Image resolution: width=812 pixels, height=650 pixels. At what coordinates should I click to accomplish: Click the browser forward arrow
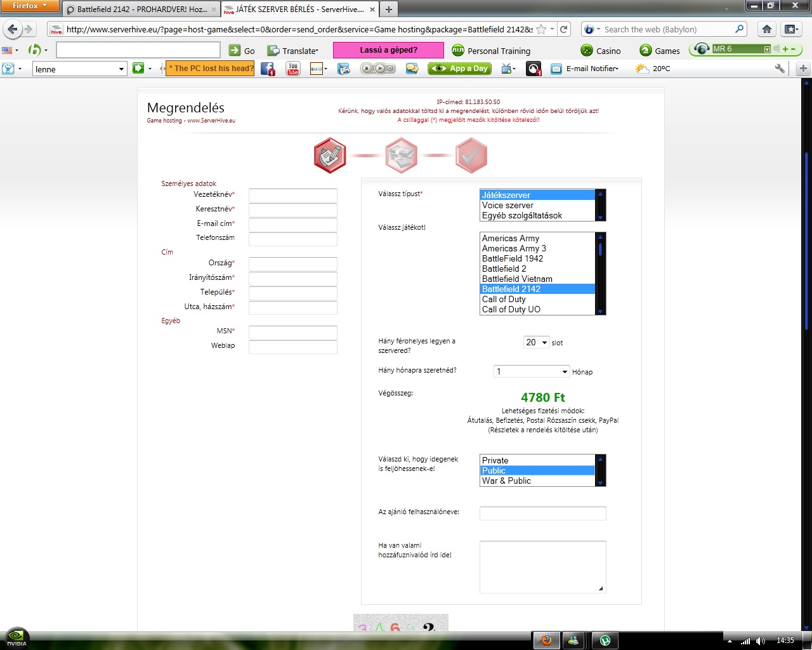click(x=28, y=29)
